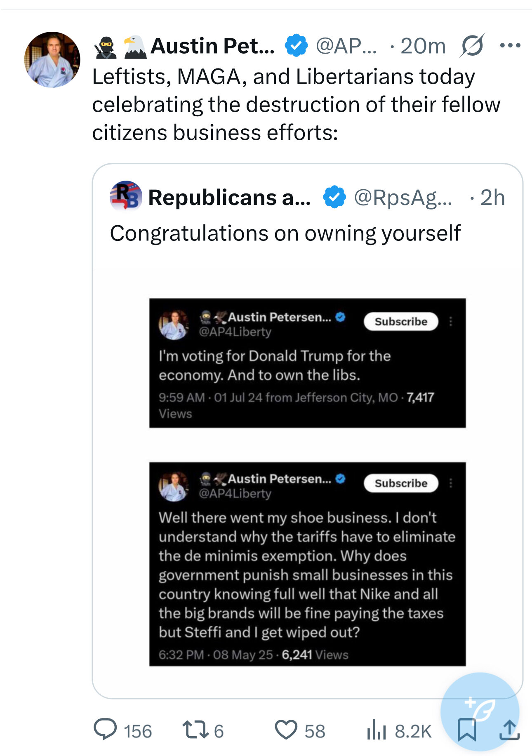Open the share upload icon
Image resolution: width=532 pixels, height=756 pixels.
(x=509, y=730)
